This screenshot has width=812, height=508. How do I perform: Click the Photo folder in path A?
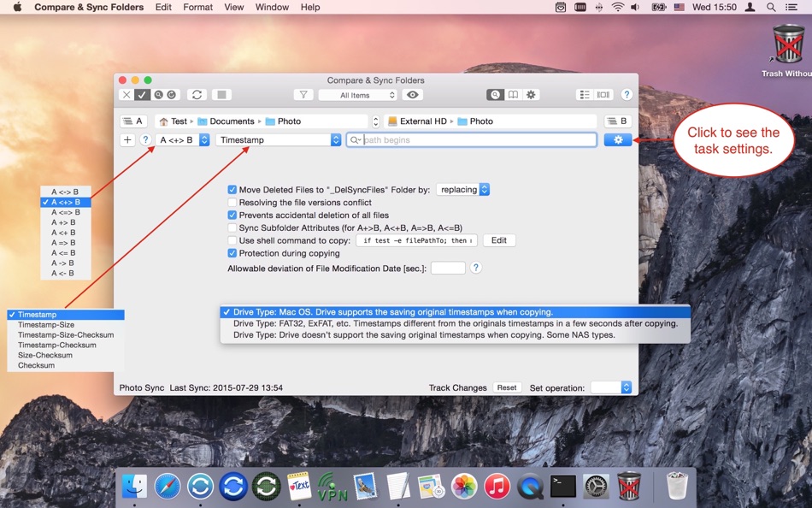coord(283,121)
